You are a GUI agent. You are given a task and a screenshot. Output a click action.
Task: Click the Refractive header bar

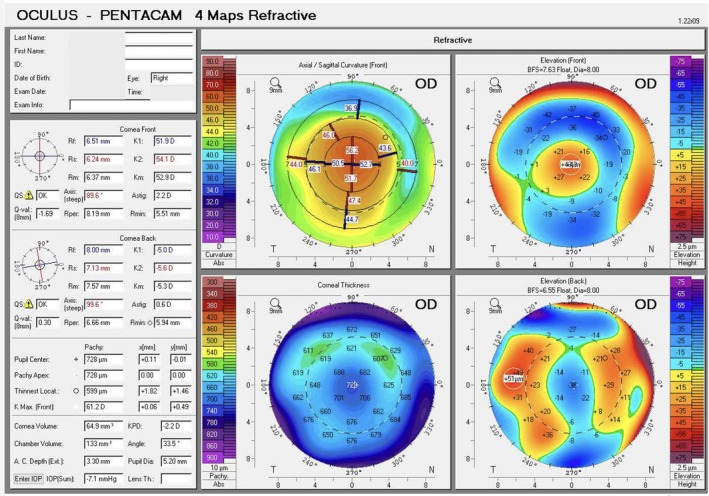[x=452, y=40]
